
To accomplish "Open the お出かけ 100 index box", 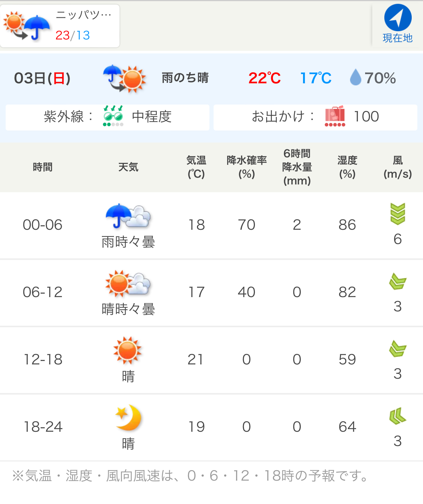I will pyautogui.click(x=315, y=117).
